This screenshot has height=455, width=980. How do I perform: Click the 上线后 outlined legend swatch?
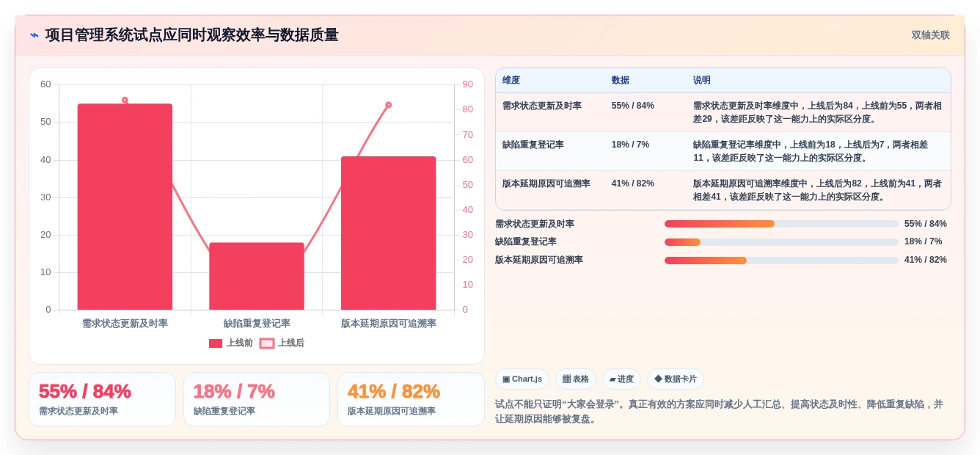(267, 343)
